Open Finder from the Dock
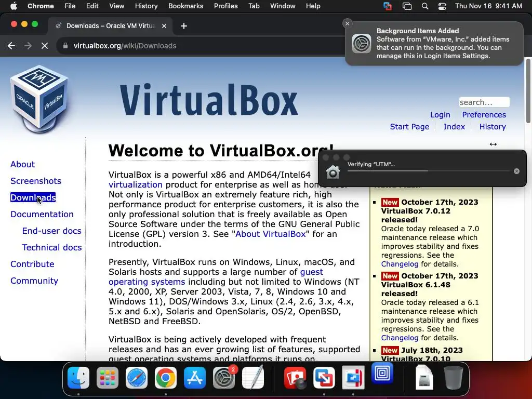 (x=78, y=378)
